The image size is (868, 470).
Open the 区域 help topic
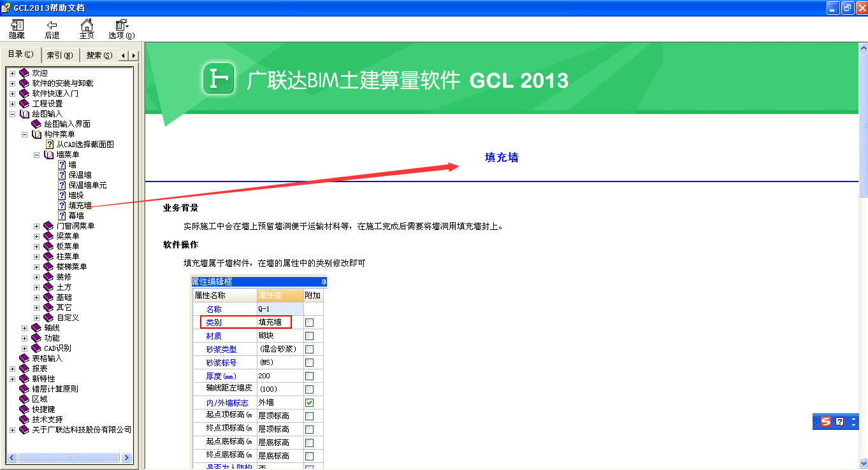[40, 399]
